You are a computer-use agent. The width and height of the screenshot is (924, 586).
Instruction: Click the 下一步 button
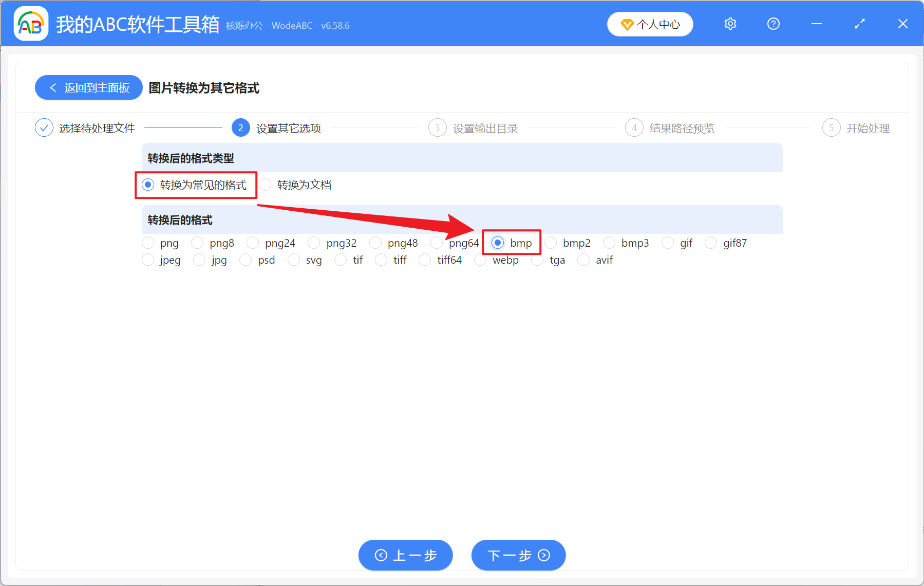pos(518,555)
